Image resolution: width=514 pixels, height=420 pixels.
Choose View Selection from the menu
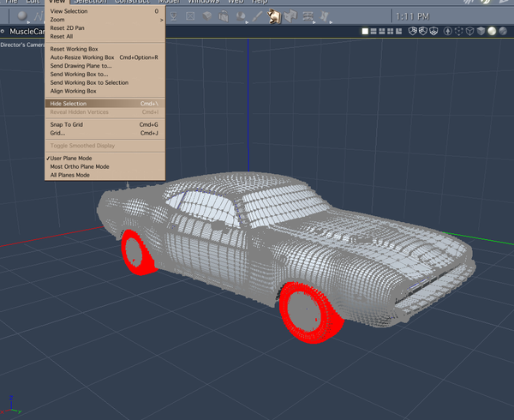105,11
